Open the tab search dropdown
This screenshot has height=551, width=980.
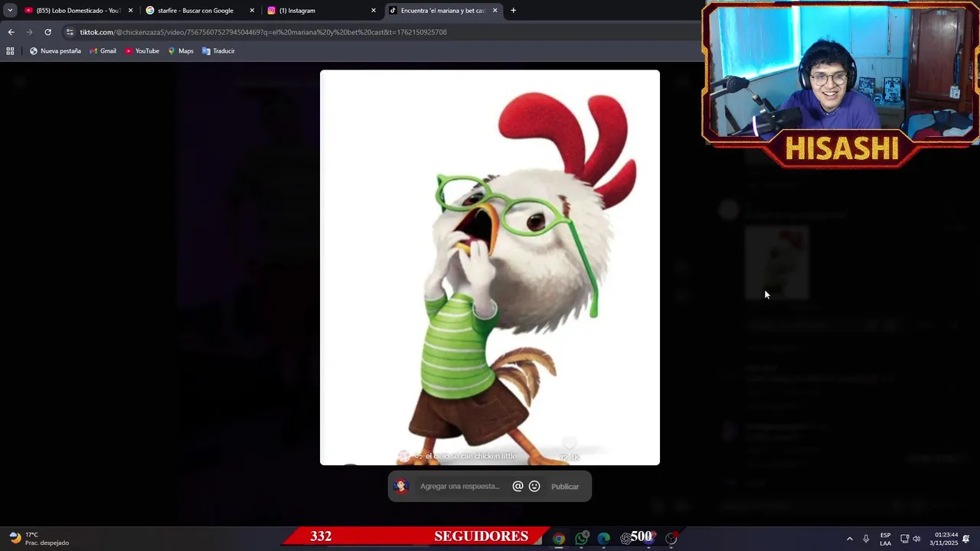click(10, 11)
